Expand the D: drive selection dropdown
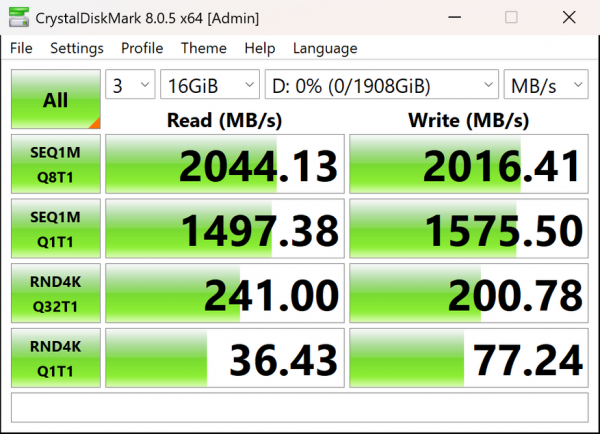 tap(382, 84)
